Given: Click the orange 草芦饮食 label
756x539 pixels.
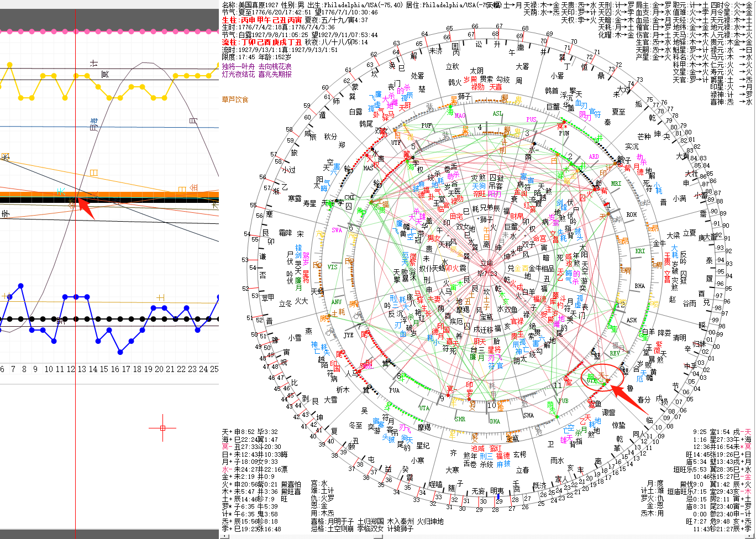Looking at the screenshot, I should 235,100.
